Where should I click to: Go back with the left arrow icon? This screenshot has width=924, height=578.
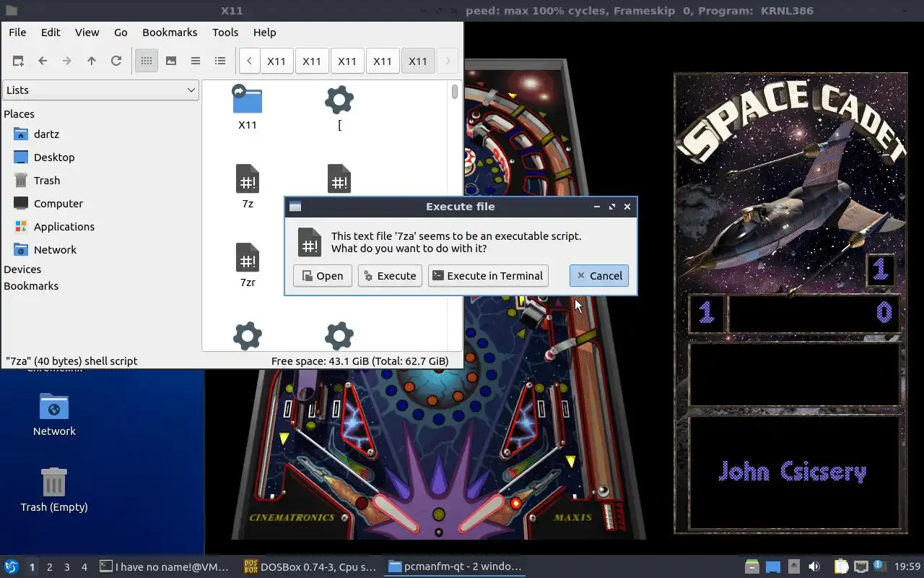pos(43,61)
